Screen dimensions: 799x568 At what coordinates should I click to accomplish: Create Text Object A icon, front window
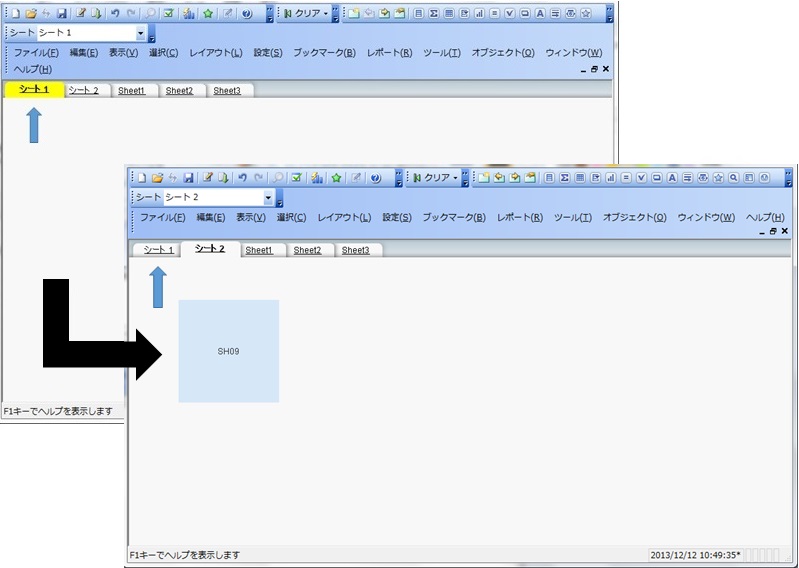click(x=672, y=177)
